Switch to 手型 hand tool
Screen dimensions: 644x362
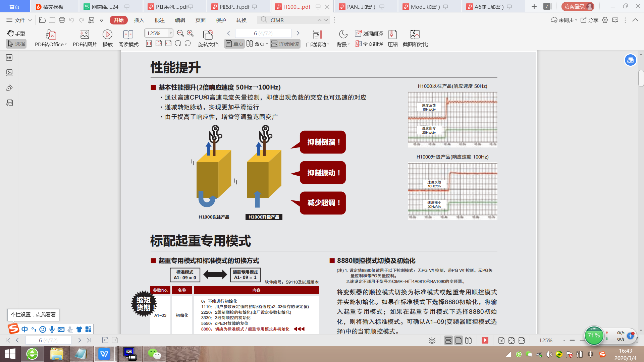(x=16, y=33)
